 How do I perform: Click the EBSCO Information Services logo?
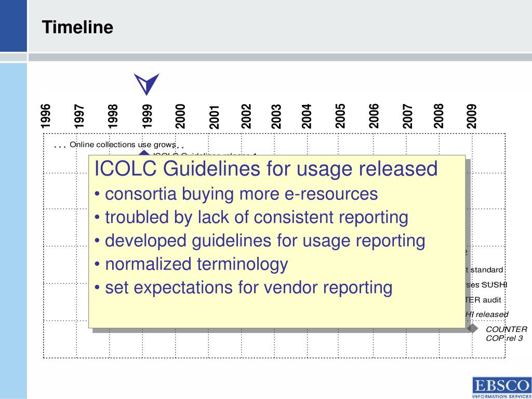point(502,388)
